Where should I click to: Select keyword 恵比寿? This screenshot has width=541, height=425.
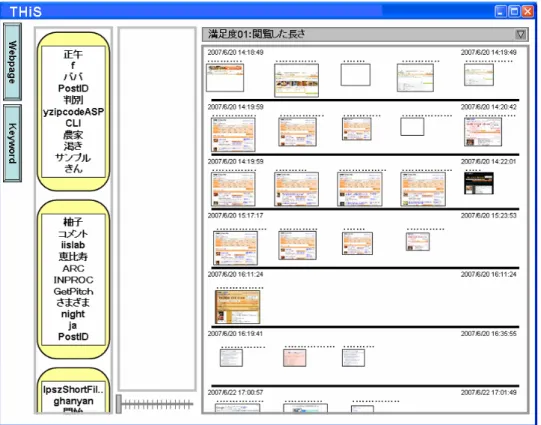(x=73, y=256)
